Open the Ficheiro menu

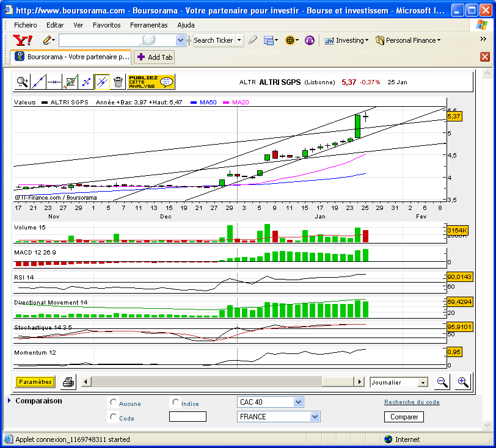point(25,25)
